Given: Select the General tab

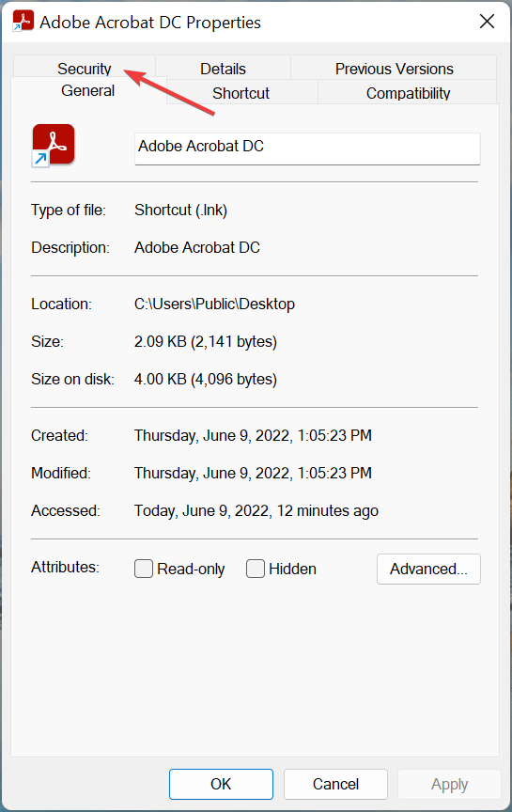Looking at the screenshot, I should pos(88,90).
